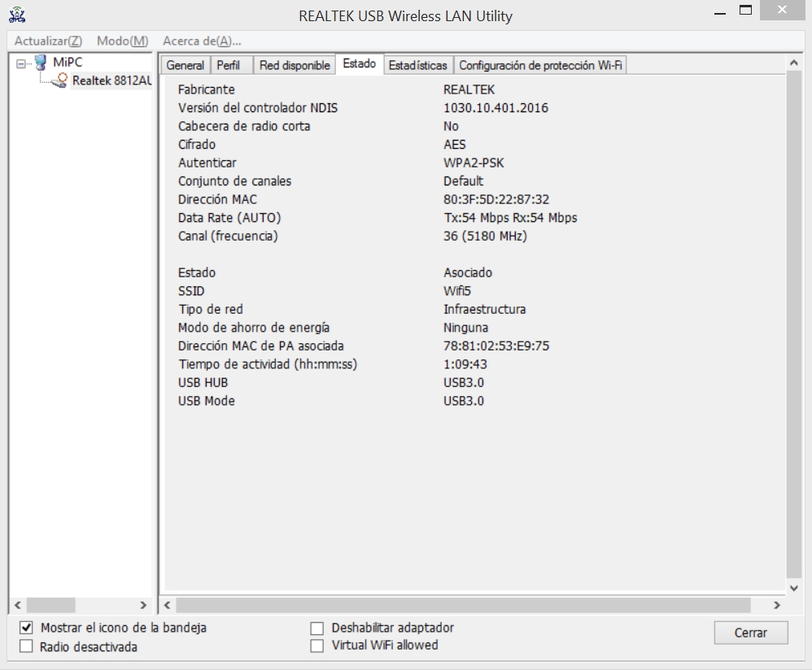Click the status panel scroll down arrow
This screenshot has width=812, height=670.
point(793,588)
